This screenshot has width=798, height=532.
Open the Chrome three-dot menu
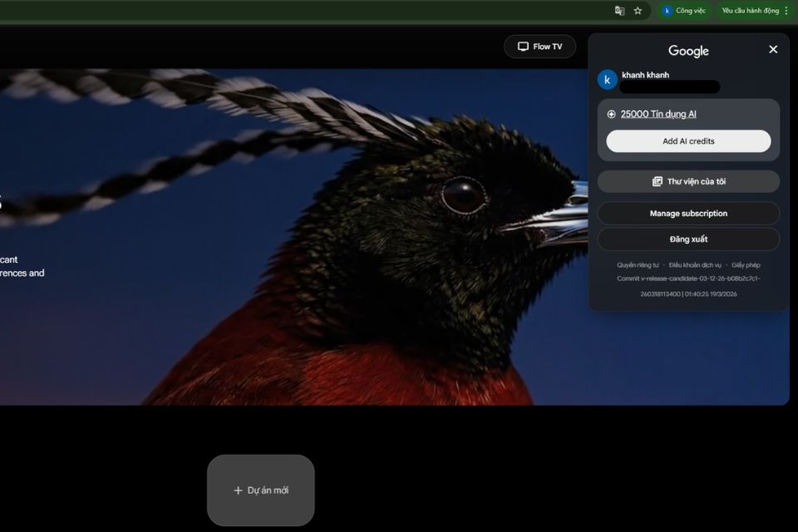coord(786,11)
